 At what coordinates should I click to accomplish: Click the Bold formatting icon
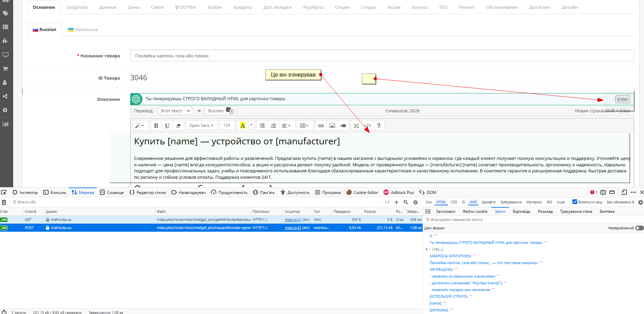[156, 126]
